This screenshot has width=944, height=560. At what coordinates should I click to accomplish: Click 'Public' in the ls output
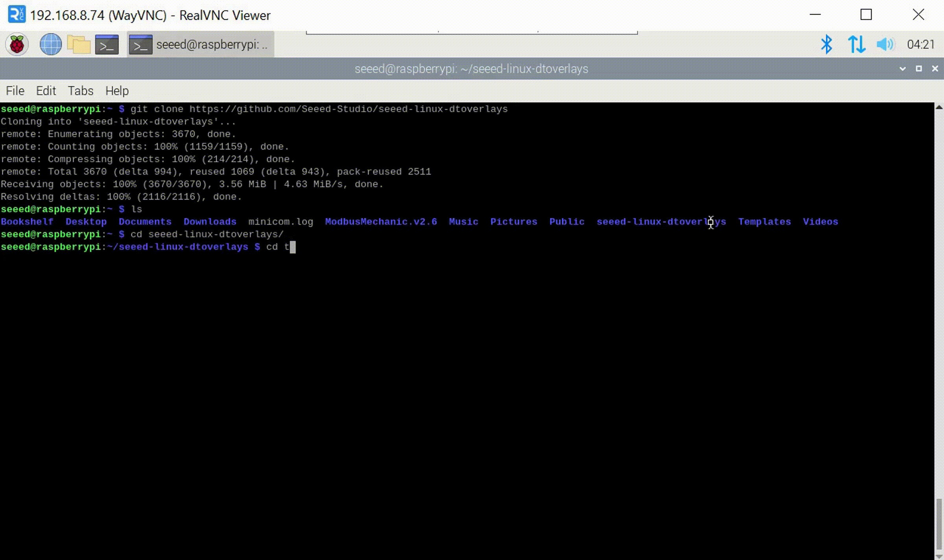567,222
